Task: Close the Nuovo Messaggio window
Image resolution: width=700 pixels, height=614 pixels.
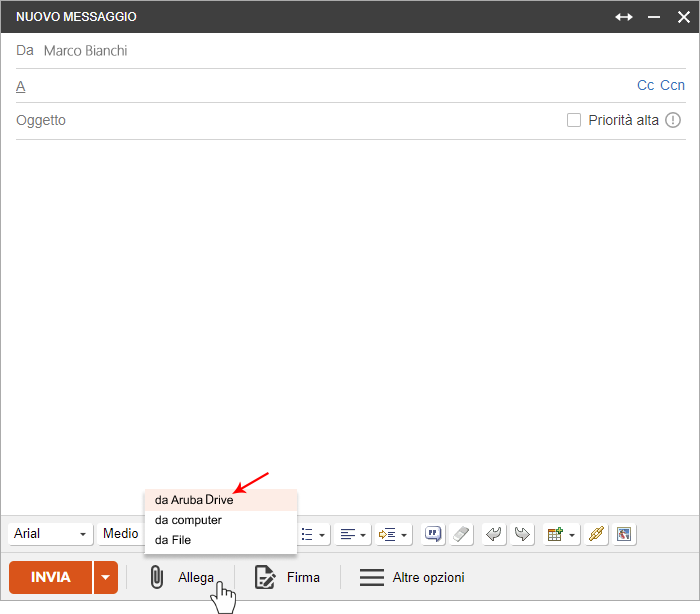Action: coord(683,17)
